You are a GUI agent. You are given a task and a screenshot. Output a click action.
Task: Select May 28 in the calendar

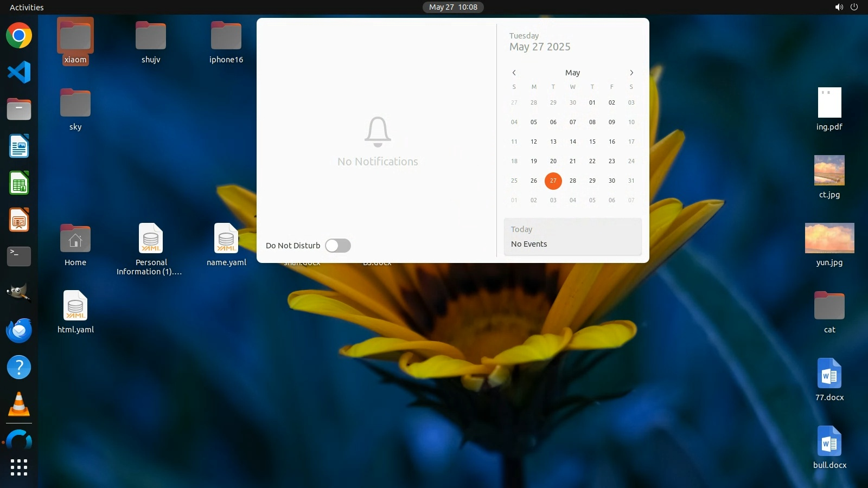[572, 181]
